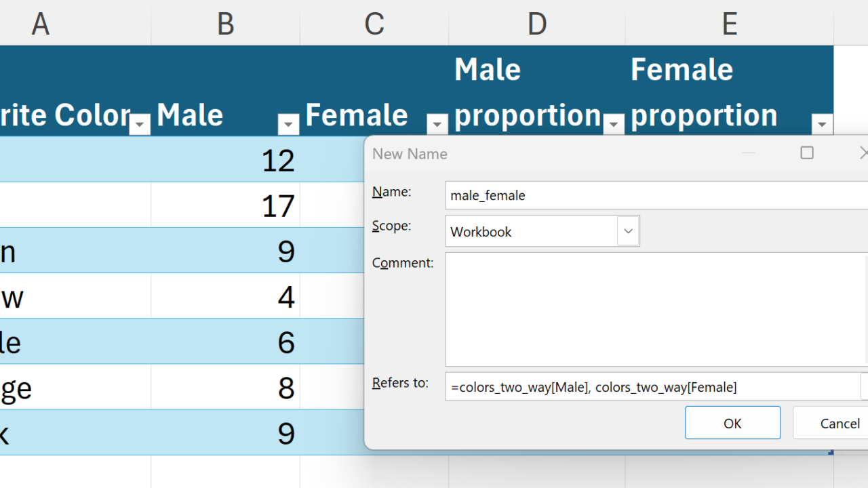Select column C header
868x488 pixels.
tap(374, 23)
